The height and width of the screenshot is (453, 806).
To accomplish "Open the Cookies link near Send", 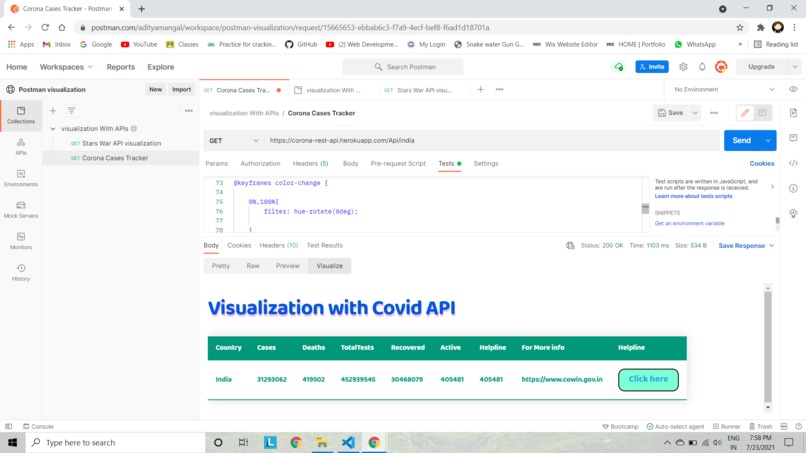I will click(x=762, y=164).
